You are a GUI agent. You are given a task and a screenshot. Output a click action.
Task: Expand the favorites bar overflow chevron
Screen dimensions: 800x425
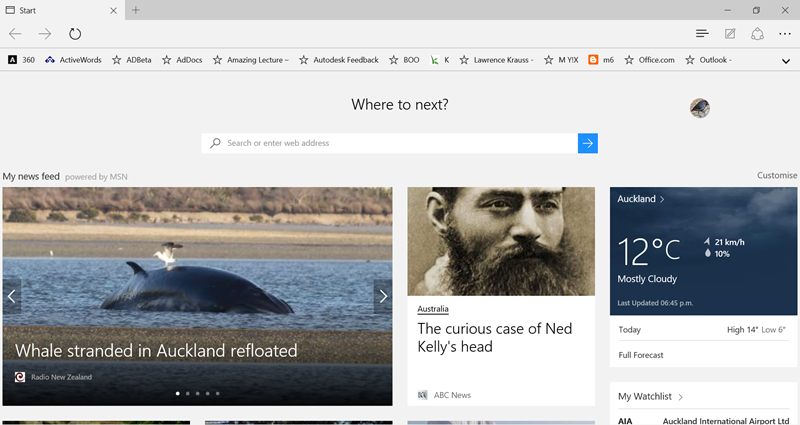[786, 61]
